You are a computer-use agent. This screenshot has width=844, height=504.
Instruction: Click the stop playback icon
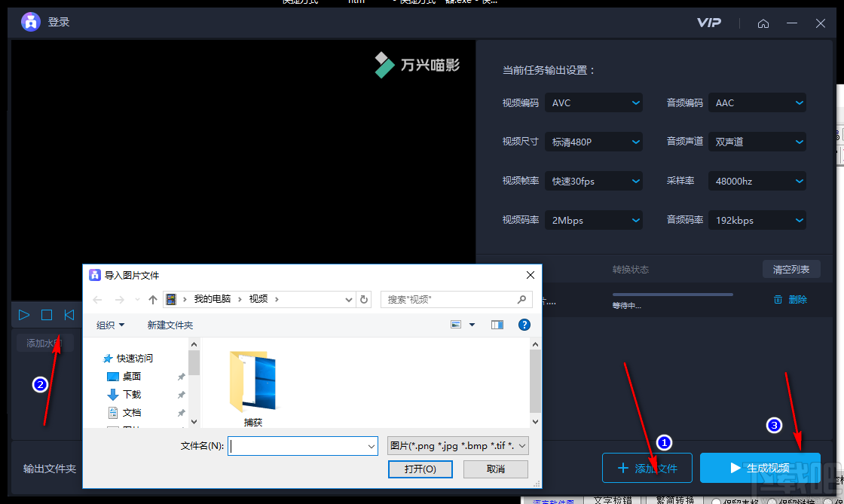pos(46,315)
